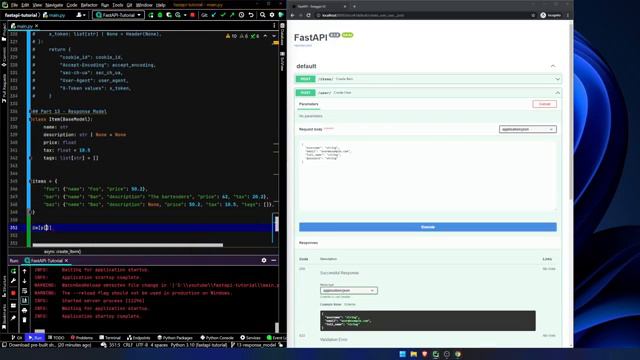The height and width of the screenshot is (360, 640).
Task: Open the Tools menu
Action: [118, 5]
